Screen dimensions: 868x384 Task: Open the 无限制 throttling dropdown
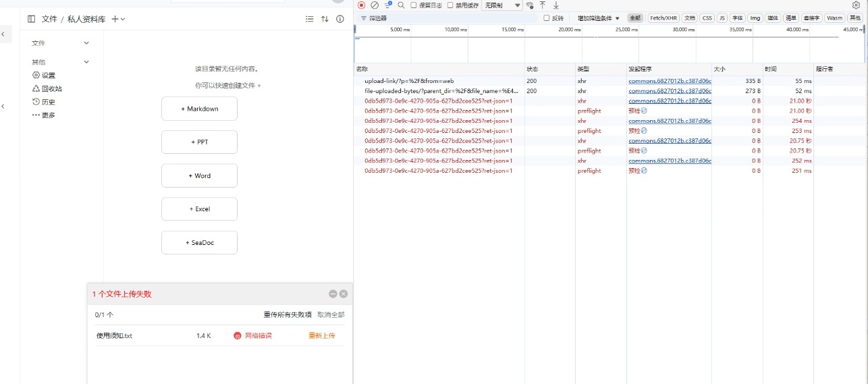pyautogui.click(x=502, y=5)
